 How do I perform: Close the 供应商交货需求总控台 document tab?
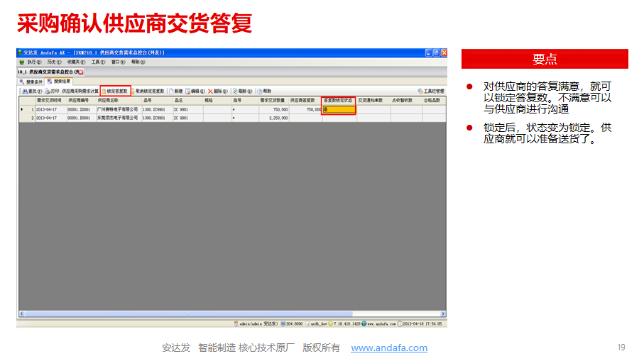(x=81, y=72)
